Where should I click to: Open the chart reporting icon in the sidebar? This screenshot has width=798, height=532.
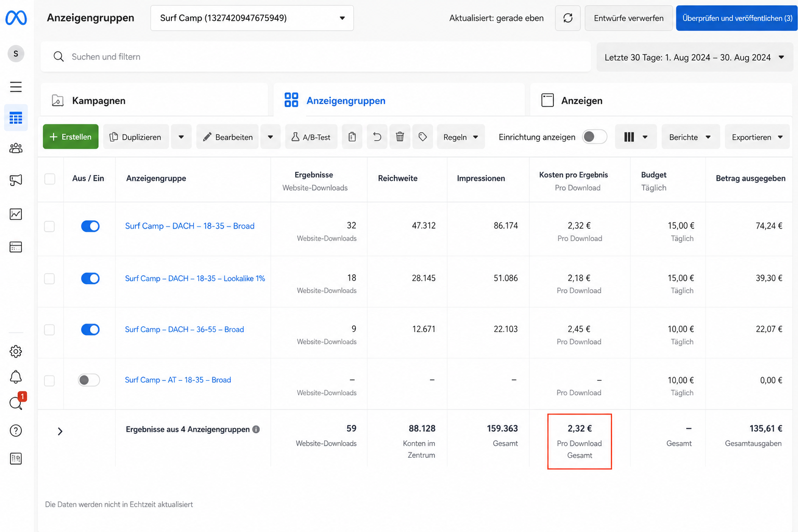click(16, 214)
